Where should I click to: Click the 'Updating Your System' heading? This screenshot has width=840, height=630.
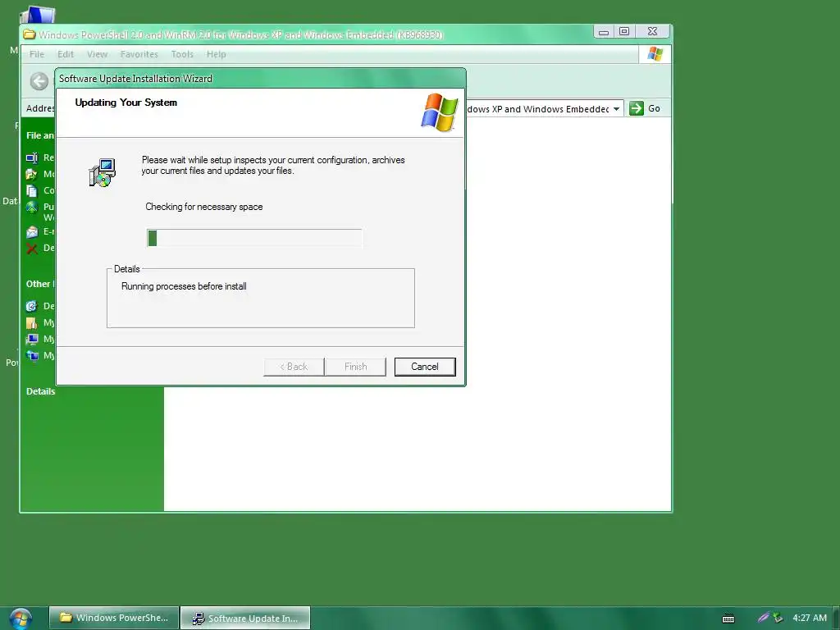pos(126,103)
